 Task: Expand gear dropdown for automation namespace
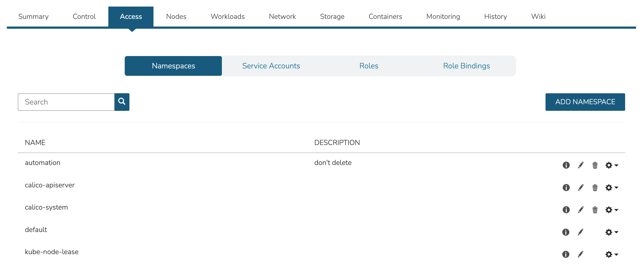[x=612, y=165]
